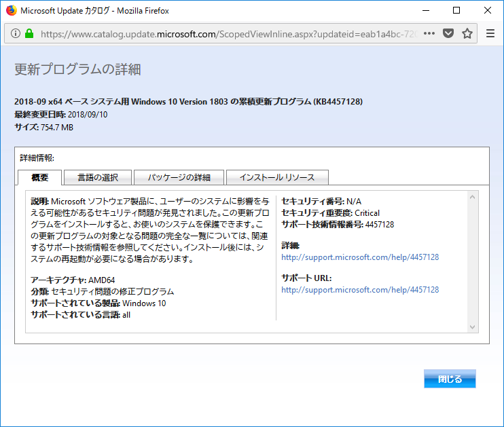Click the セキュリティ重要度 Critical text
This screenshot has height=427, width=504.
[x=330, y=213]
